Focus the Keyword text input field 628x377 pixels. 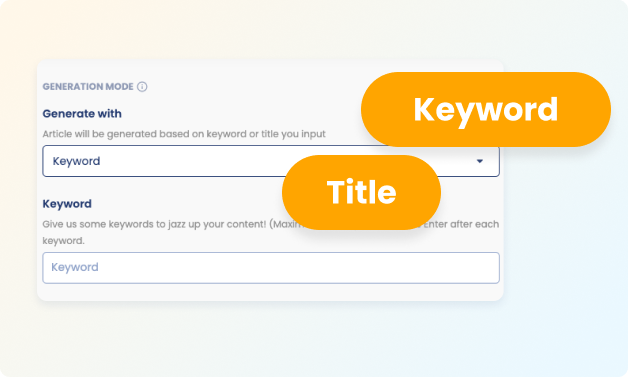[x=271, y=268]
